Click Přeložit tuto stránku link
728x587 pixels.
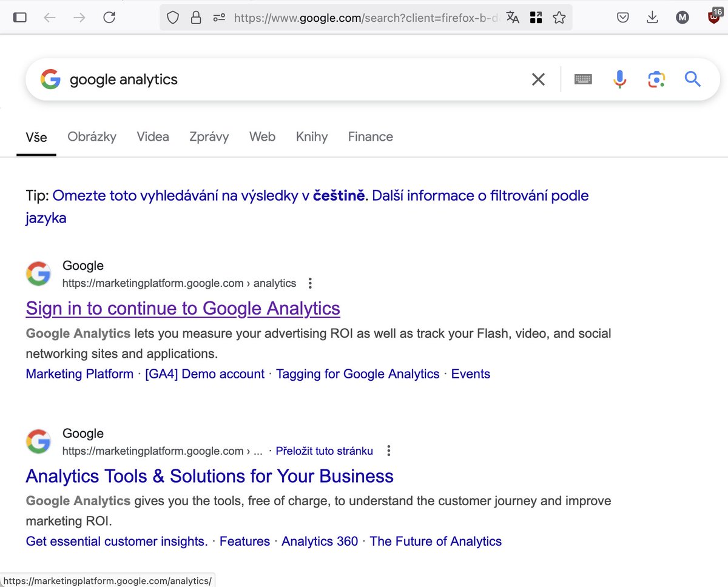tap(325, 451)
